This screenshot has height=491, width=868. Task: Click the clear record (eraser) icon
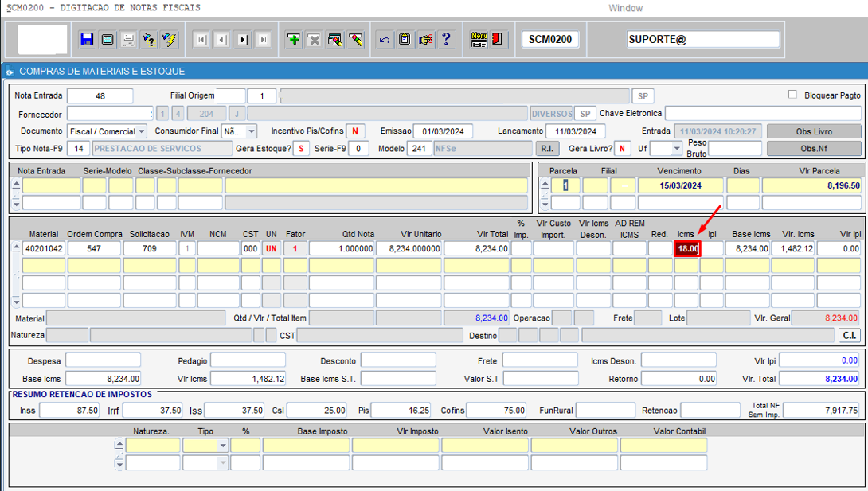[356, 39]
